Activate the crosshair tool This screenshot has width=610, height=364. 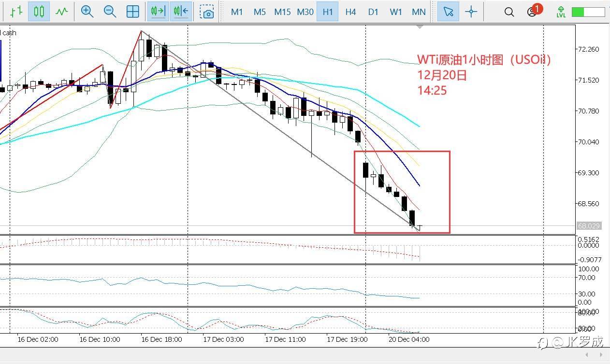point(471,12)
